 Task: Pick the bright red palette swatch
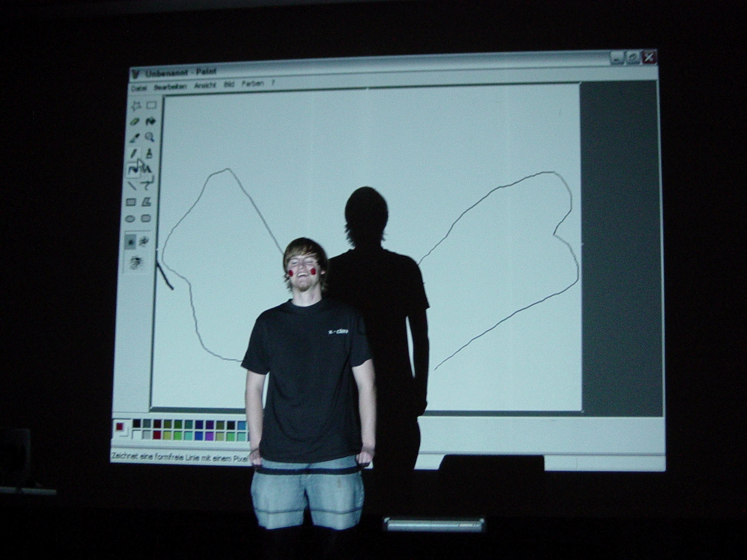pyautogui.click(x=157, y=435)
